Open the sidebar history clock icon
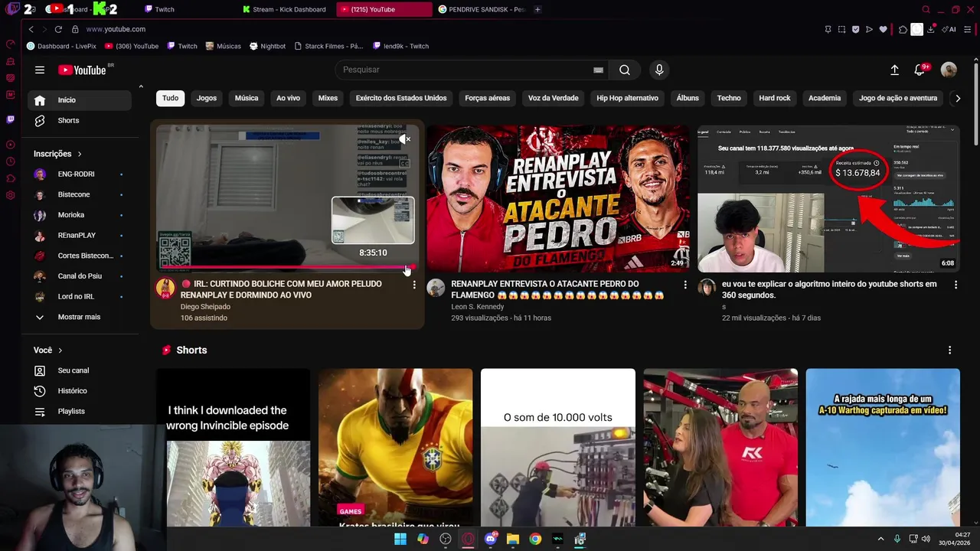The image size is (980, 551). [10, 161]
